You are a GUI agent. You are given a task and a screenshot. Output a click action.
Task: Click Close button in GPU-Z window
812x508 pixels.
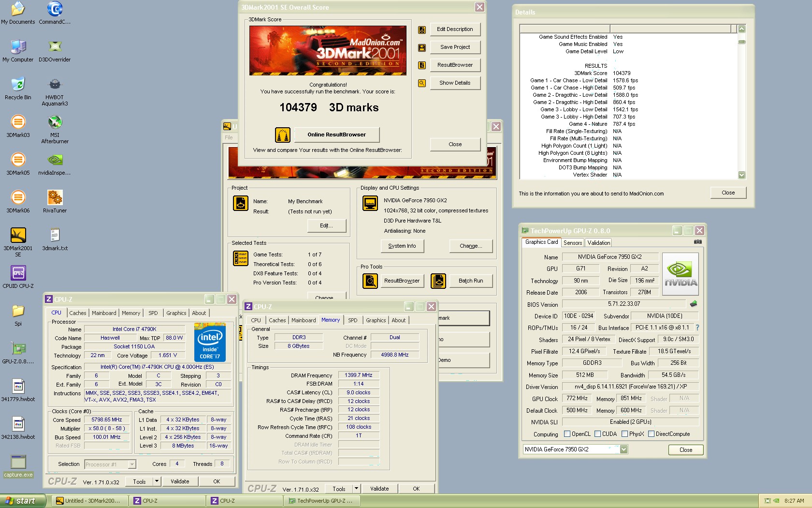(686, 450)
